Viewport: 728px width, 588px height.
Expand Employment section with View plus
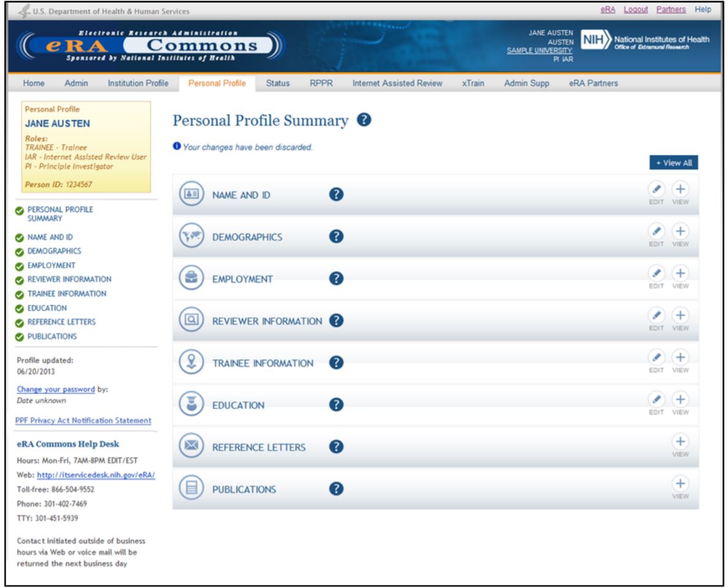click(680, 273)
